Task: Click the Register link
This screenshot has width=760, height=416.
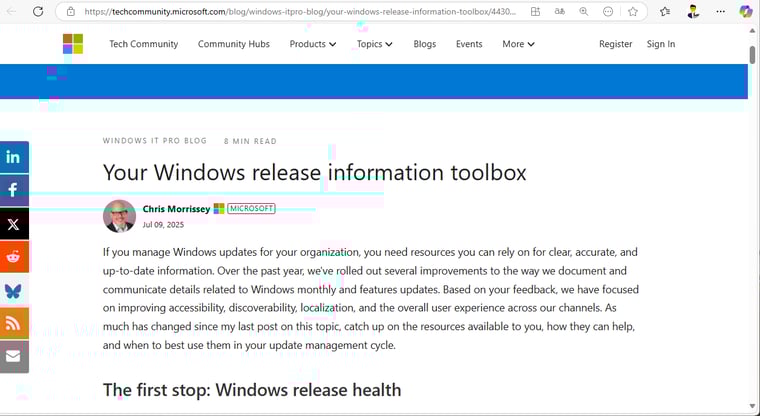Action: [616, 44]
